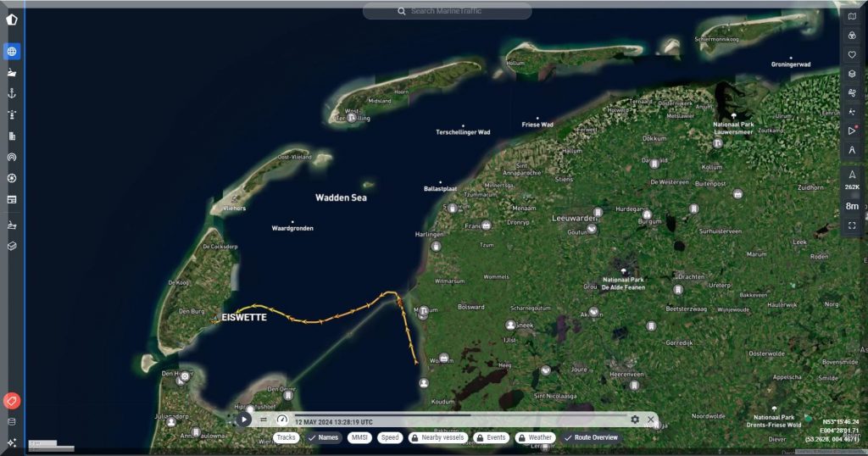Open the map layers stack icon

coord(852,74)
